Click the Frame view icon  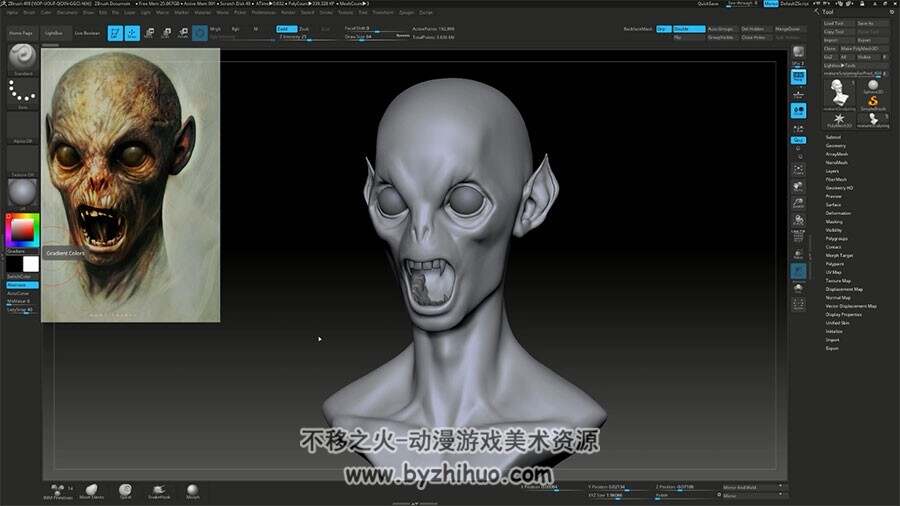coord(798,170)
